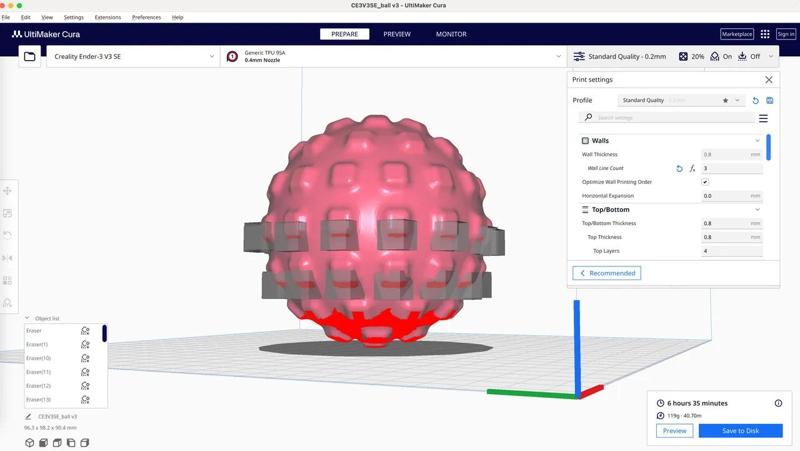Switch to right side view cube icon
The height and width of the screenshot is (451, 800).
pos(85,443)
